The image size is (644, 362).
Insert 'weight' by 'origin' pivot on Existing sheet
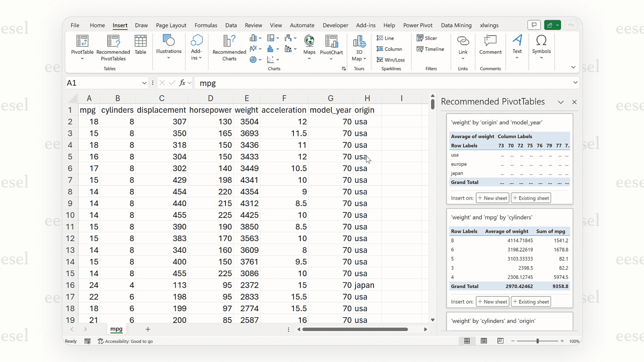click(x=531, y=198)
